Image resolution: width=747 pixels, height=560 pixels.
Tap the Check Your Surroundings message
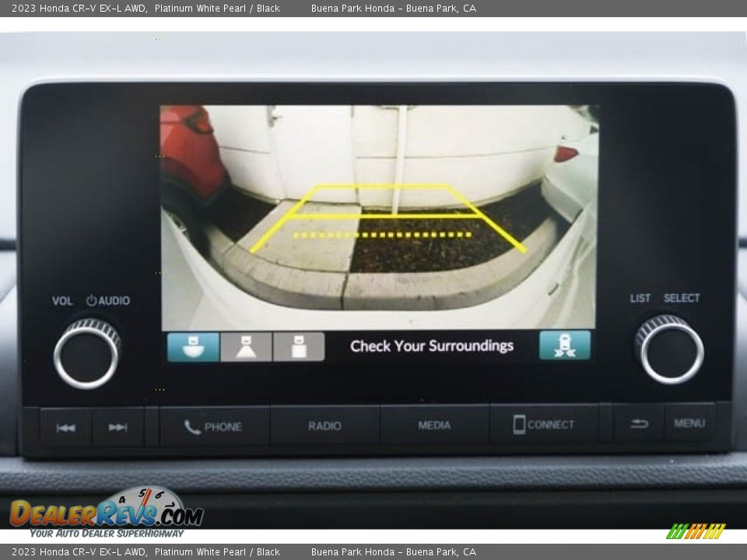pyautogui.click(x=432, y=346)
